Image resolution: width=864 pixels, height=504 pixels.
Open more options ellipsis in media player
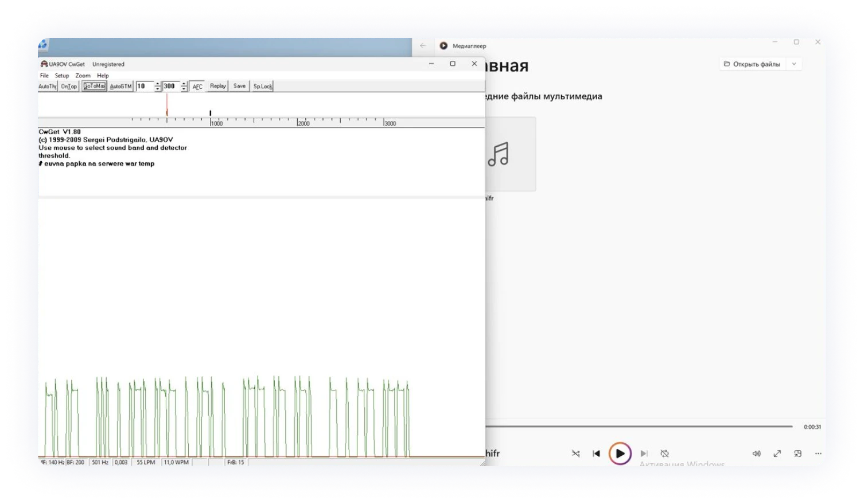pos(818,454)
